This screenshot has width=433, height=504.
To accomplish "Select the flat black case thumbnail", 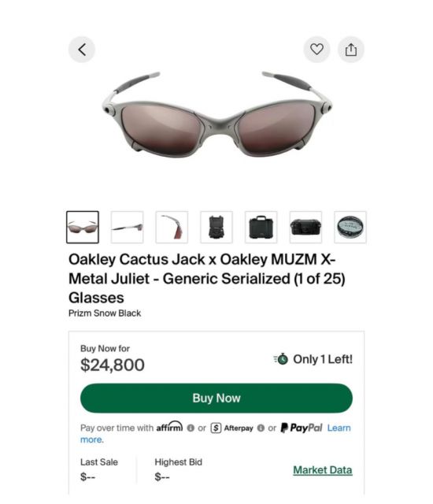I will click(x=305, y=228).
